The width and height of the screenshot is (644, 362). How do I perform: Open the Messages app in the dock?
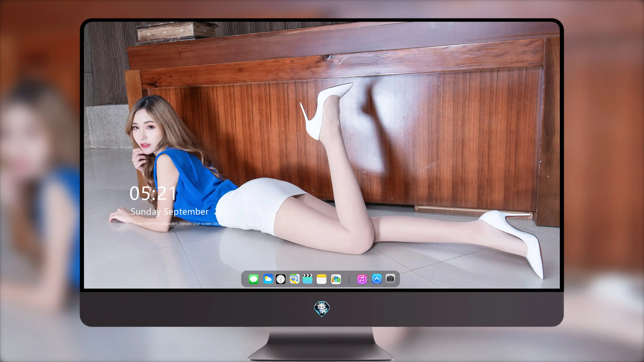[254, 279]
